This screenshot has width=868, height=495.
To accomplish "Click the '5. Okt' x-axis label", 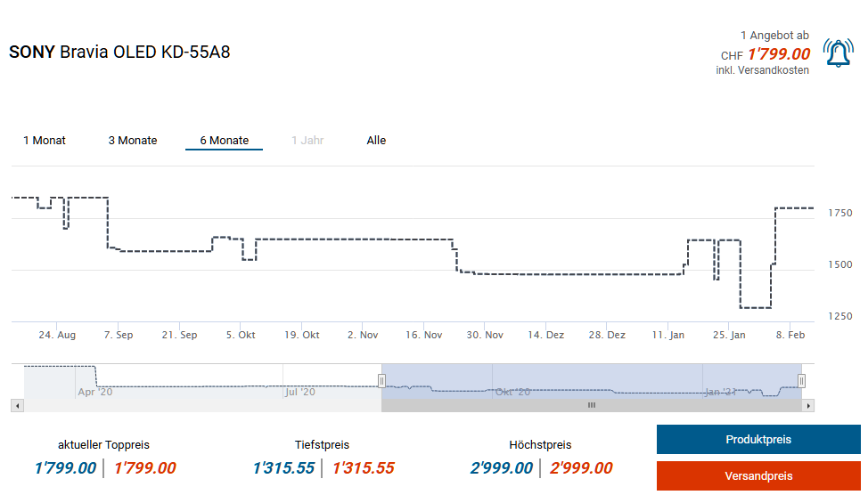I will (241, 335).
